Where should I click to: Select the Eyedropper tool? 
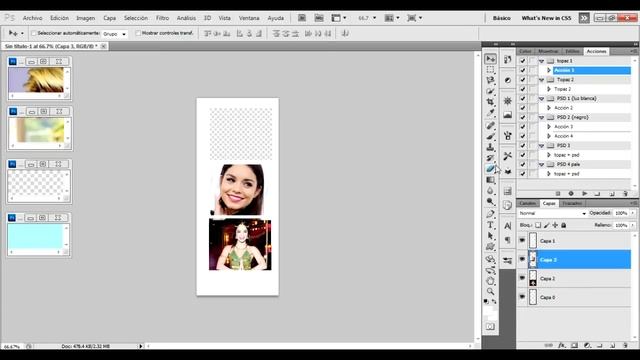point(490,113)
